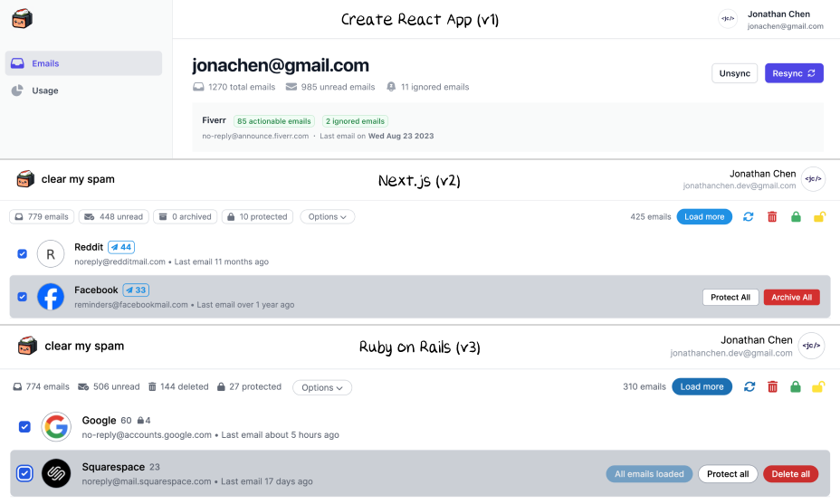Viewport: 840px width, 504px height.
Task: Click Protect all on Squarespace row
Action: coord(728,474)
